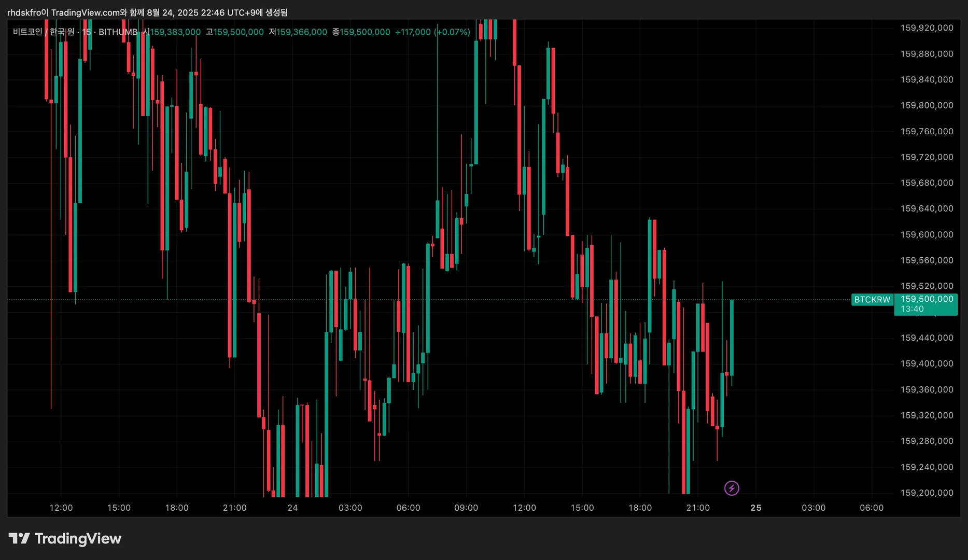Viewport: 968px width, 560px height.
Task: Select the 159,360,000 price axis label
Action: pyautogui.click(x=927, y=389)
